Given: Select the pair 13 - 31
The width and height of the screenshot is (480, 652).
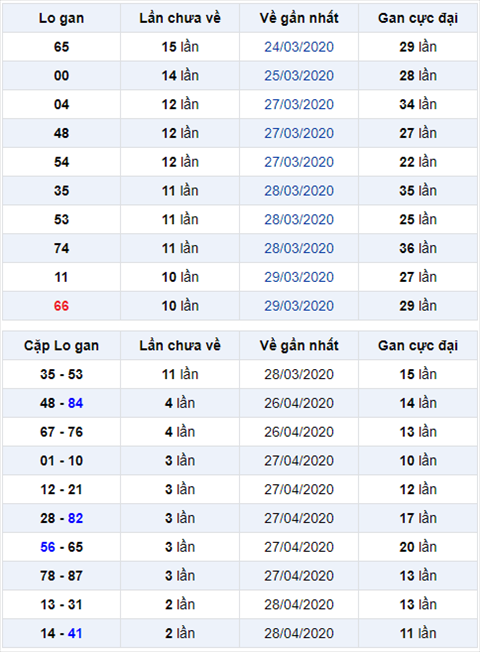Looking at the screenshot, I should click(x=61, y=605).
